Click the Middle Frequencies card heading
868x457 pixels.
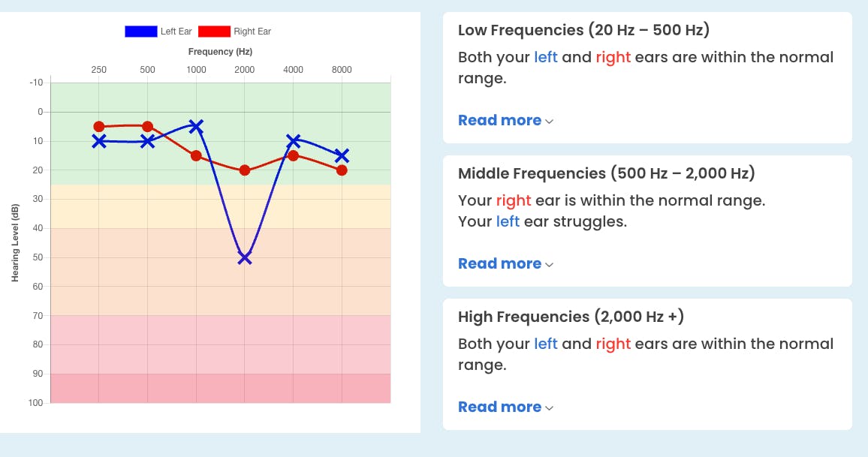pos(606,173)
